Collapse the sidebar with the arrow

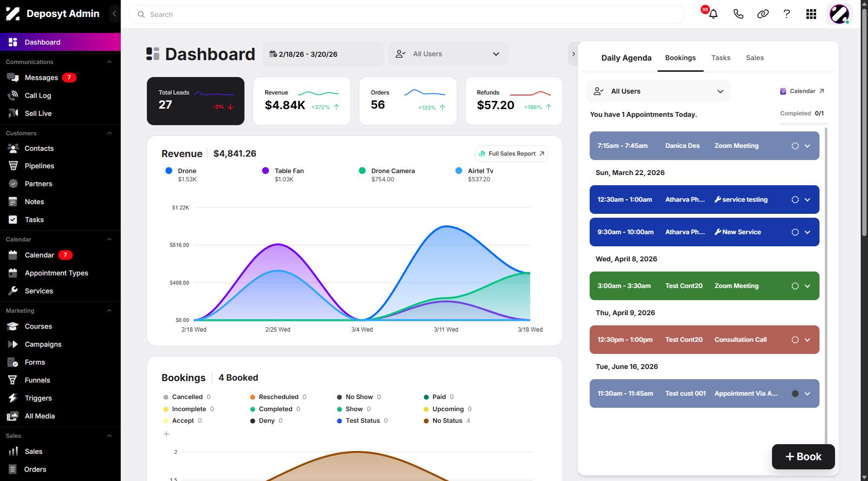(114, 14)
